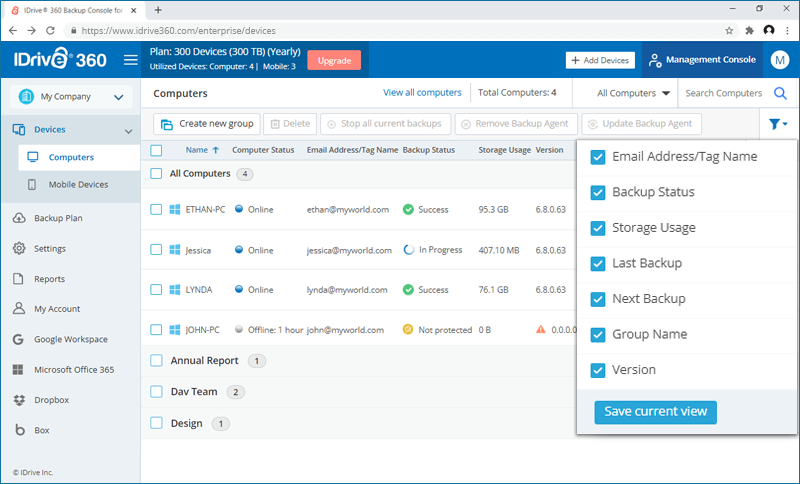This screenshot has height=484, width=800.
Task: Select Mobile Devices in the sidebar
Action: [78, 185]
